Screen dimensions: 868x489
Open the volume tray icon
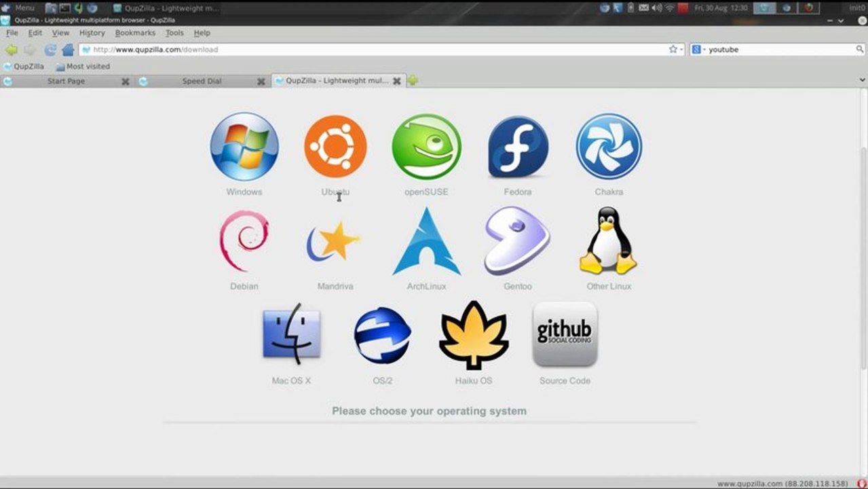coord(656,8)
